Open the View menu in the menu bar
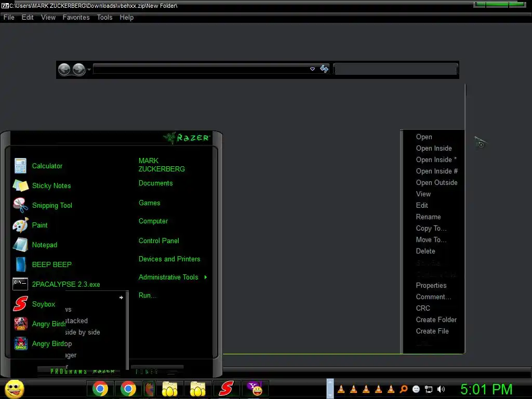Screen dimensions: 532x399 [x=48, y=17]
